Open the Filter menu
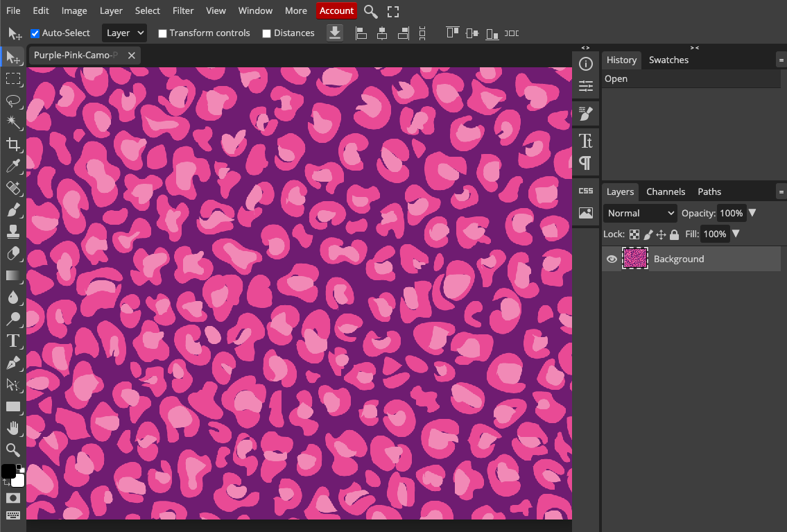 pyautogui.click(x=183, y=10)
